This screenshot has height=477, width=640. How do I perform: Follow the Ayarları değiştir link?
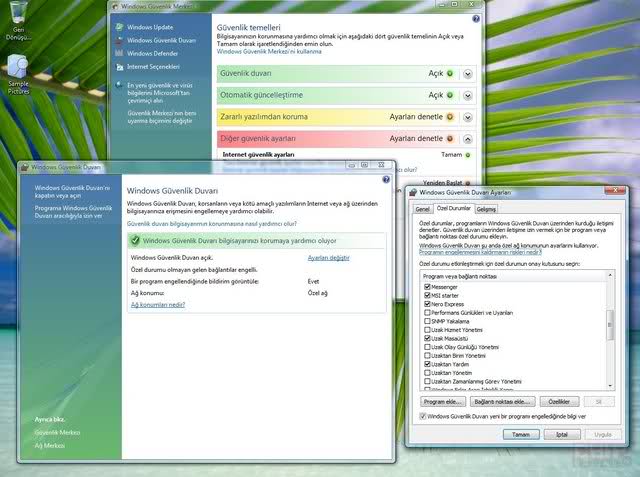(329, 258)
